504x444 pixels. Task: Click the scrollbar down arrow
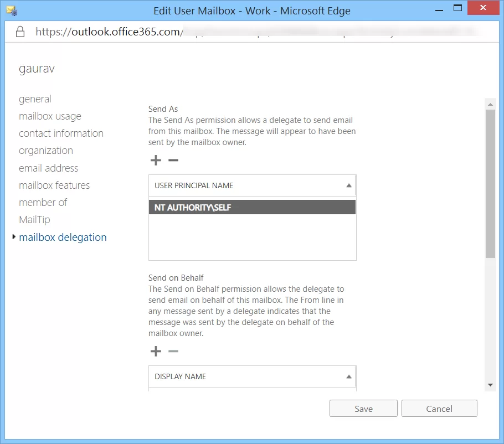pos(490,385)
